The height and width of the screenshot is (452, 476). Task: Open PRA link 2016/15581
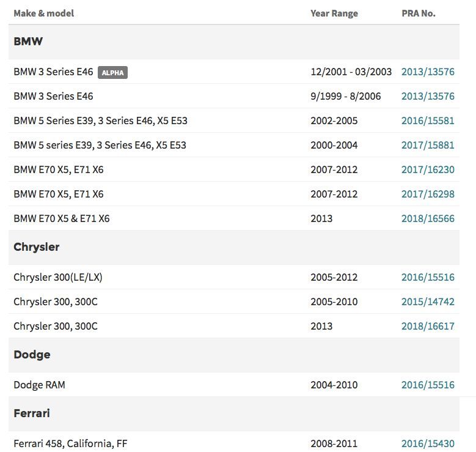click(428, 120)
